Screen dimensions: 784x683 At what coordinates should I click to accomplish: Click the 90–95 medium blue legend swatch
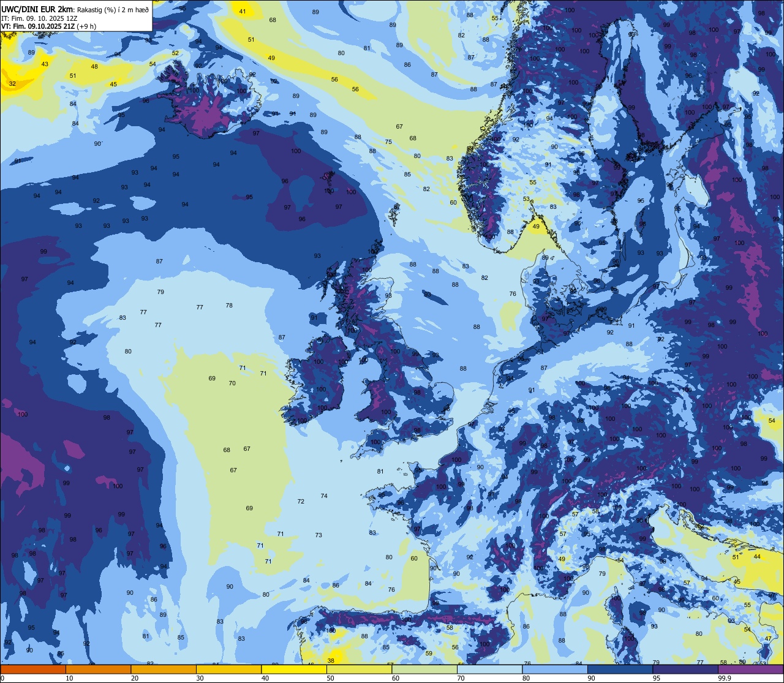pos(620,669)
